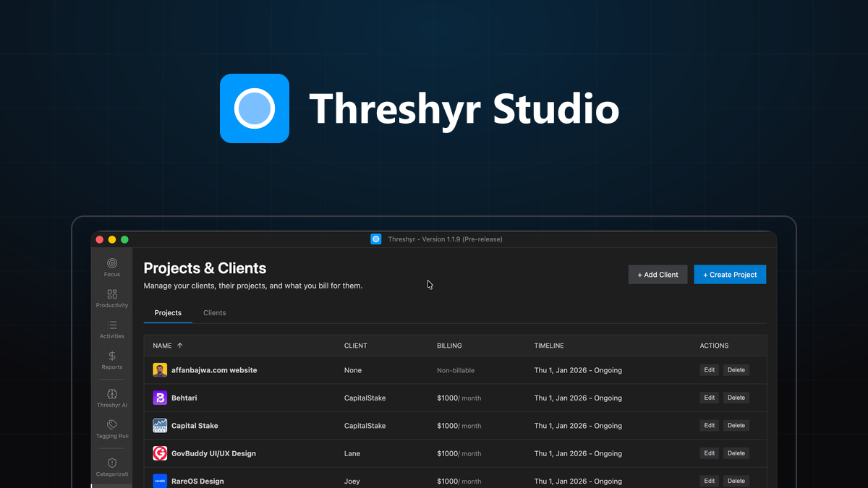
Task: Select the RareOS Design project name
Action: [x=197, y=481]
